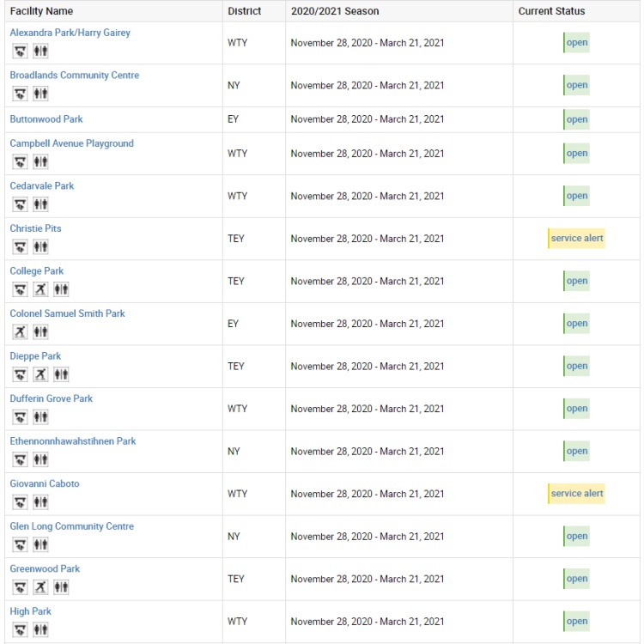Click hockey rink icon under Broadlands Community Centre
This screenshot has height=644, width=644.
click(x=20, y=94)
